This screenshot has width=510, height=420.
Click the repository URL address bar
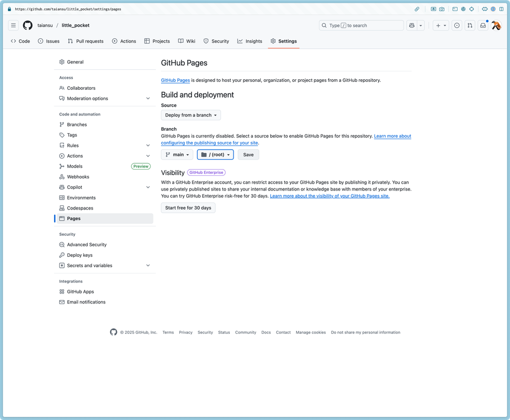(x=68, y=9)
